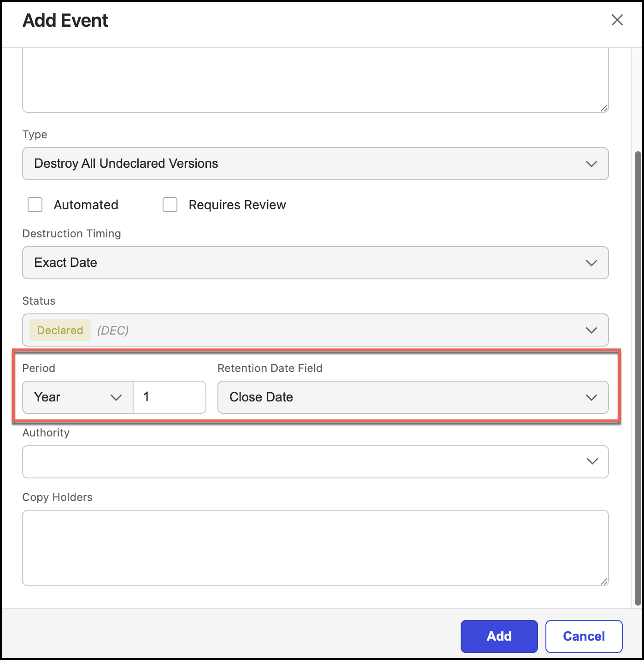Click the Period number input field

coord(170,397)
